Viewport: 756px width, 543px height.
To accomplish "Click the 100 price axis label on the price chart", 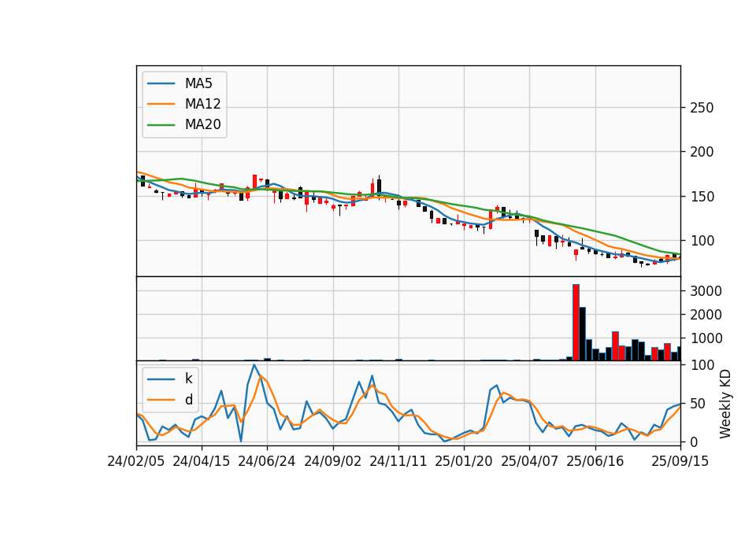I will click(x=702, y=241).
